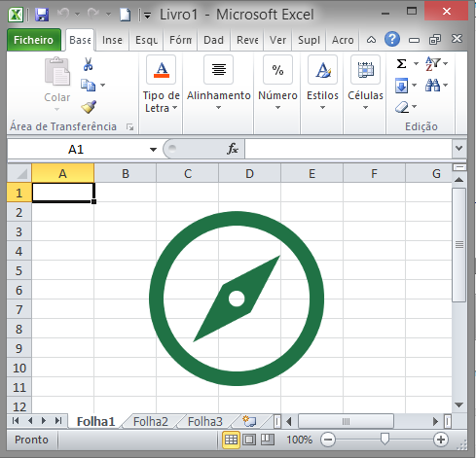476x458 pixels.
Task: Open the Esquema de Página tab
Action: (x=146, y=40)
